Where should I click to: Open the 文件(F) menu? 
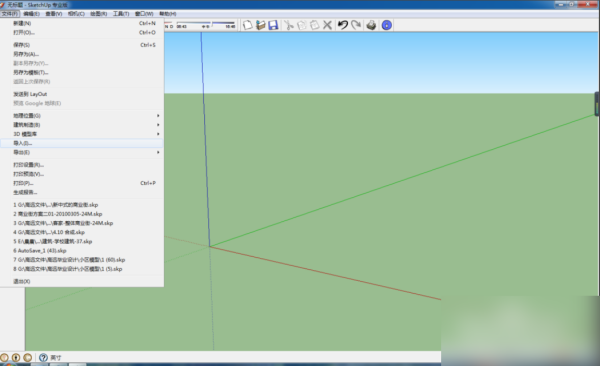10,14
